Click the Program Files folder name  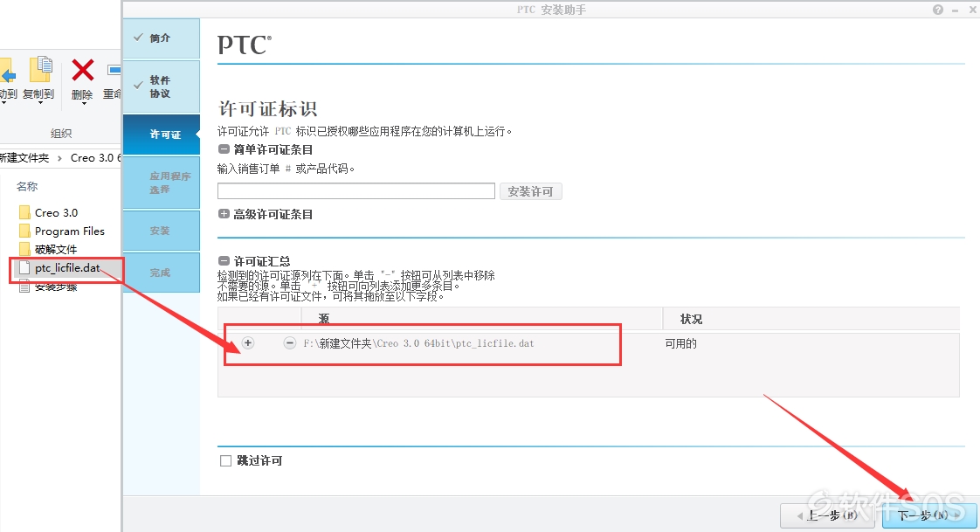tap(70, 231)
